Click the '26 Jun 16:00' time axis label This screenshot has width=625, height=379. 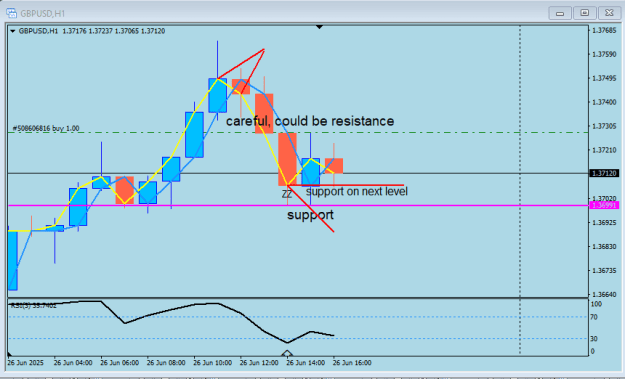point(352,363)
